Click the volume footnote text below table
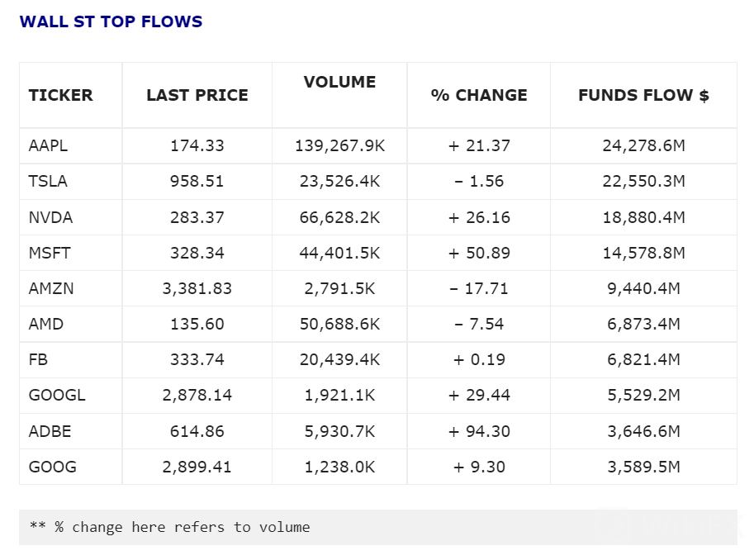 click(x=169, y=527)
